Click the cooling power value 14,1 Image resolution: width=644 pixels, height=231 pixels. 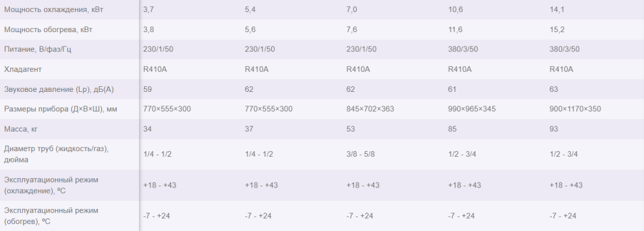click(x=557, y=9)
